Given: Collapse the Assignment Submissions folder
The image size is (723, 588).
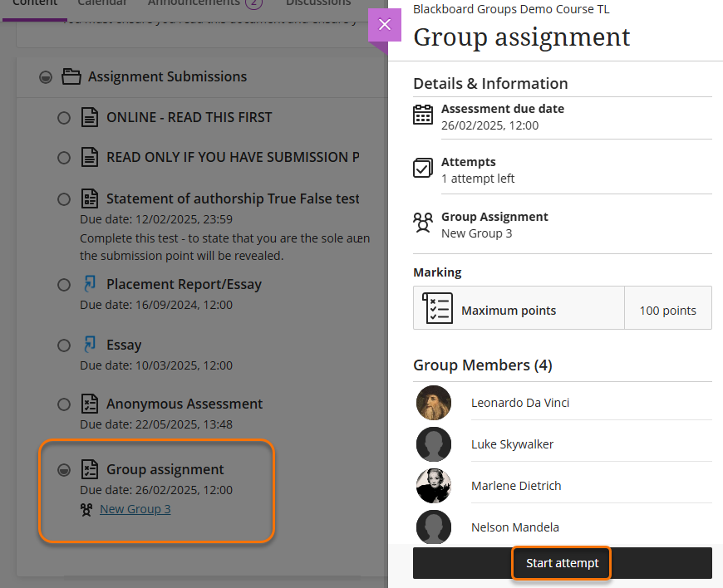Looking at the screenshot, I should click(46, 77).
